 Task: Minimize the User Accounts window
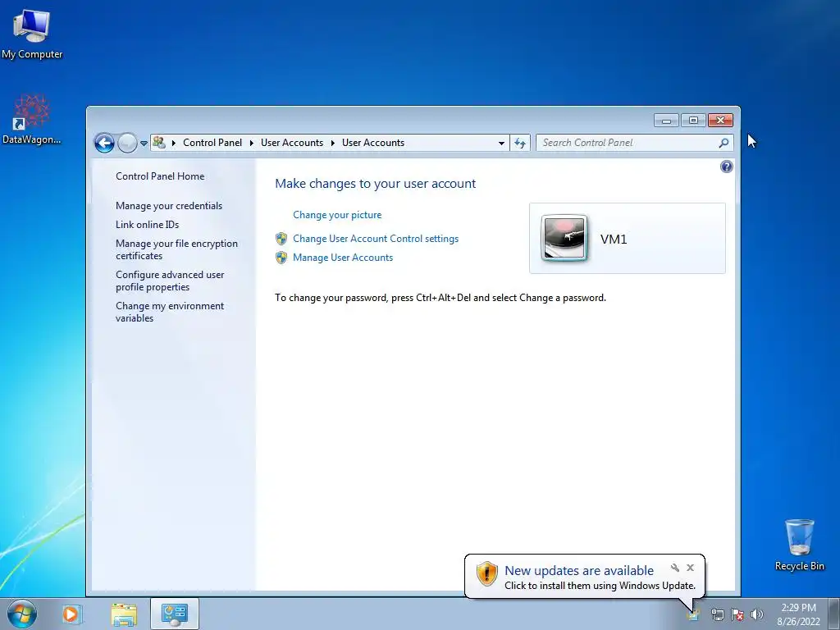pos(666,121)
